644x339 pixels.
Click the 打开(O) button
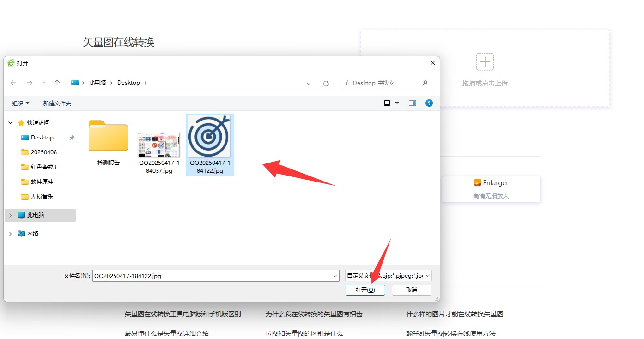[365, 290]
